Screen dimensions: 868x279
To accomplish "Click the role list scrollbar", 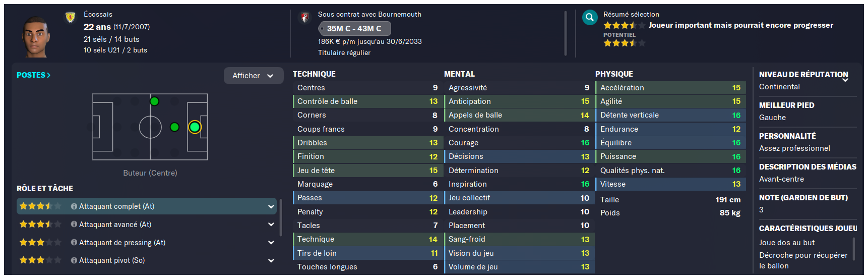I will pos(281,218).
